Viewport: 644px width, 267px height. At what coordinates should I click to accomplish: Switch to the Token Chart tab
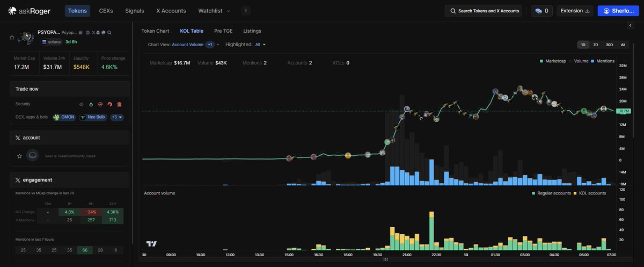(155, 31)
